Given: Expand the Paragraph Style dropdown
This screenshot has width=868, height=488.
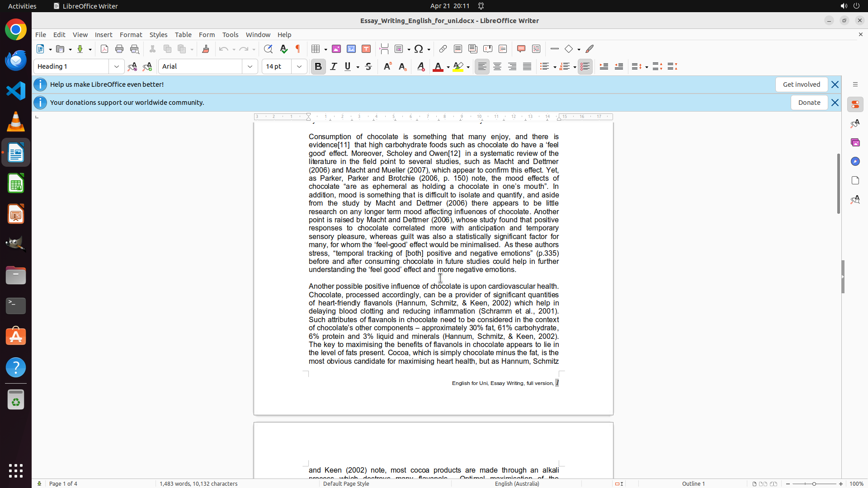Looking at the screenshot, I should click(x=117, y=66).
